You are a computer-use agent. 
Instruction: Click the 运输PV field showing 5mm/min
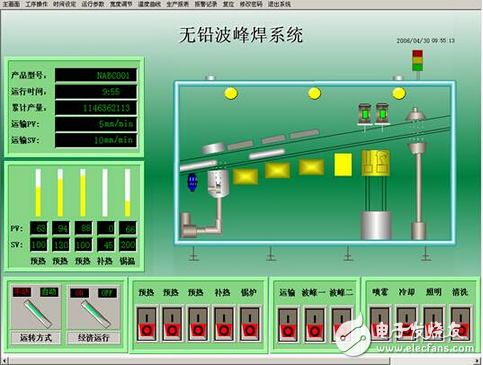(96, 124)
